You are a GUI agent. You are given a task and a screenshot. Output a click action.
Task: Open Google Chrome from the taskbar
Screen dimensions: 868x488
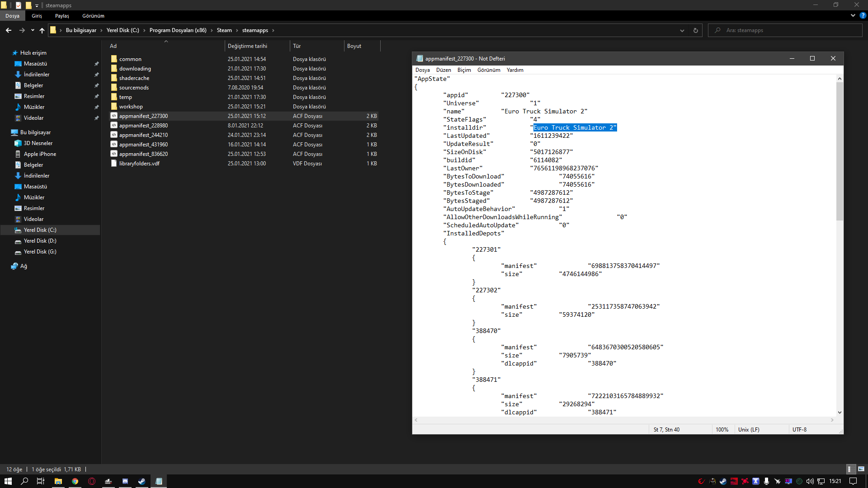tap(75, 481)
